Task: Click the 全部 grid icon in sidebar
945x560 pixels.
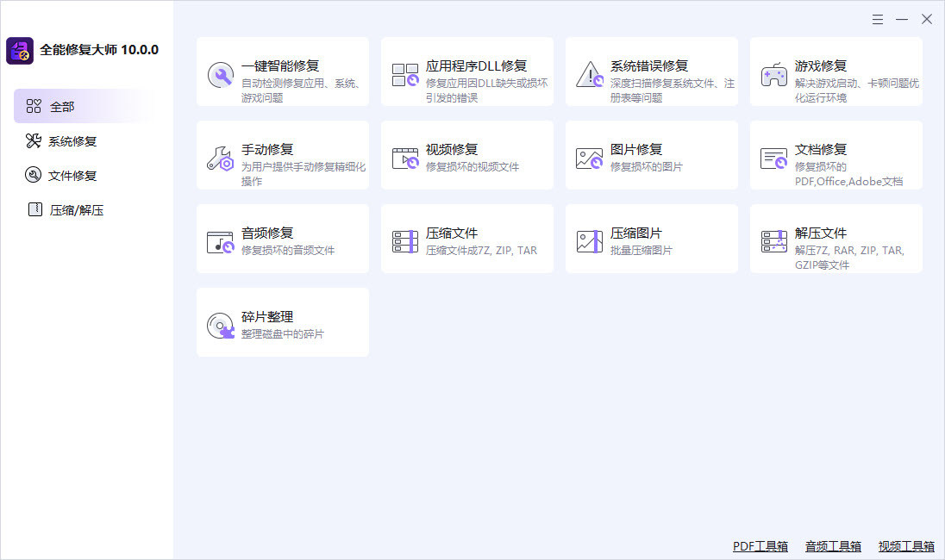Action: pos(34,107)
